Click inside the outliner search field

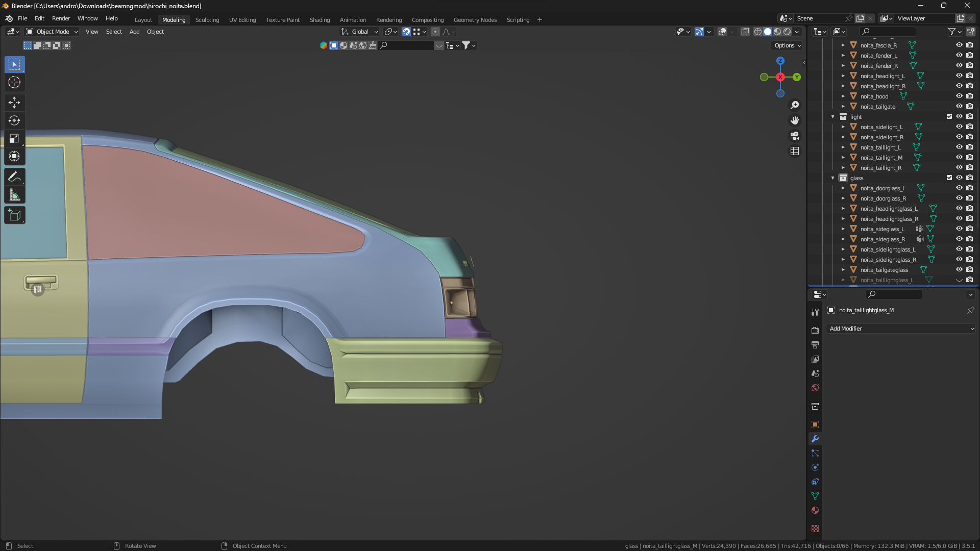(888, 32)
